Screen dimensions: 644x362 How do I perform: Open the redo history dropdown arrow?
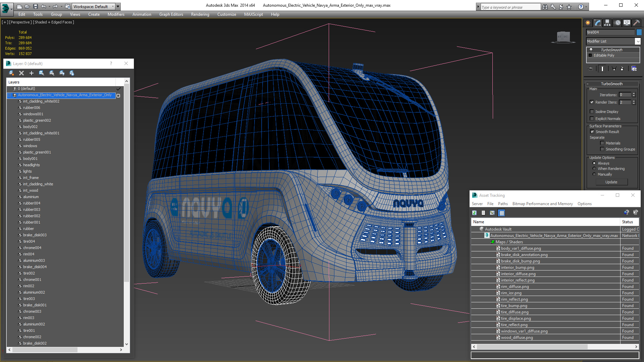tap(61, 6)
